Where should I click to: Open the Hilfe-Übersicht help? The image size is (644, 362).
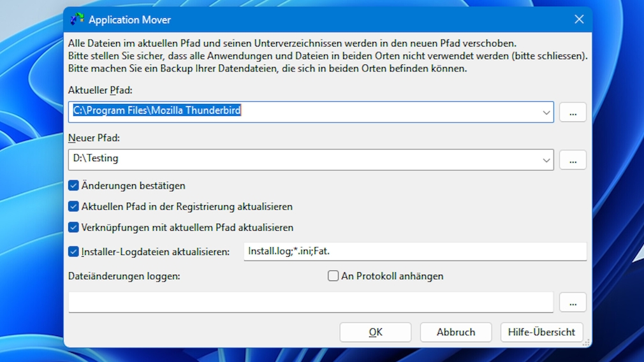click(541, 332)
